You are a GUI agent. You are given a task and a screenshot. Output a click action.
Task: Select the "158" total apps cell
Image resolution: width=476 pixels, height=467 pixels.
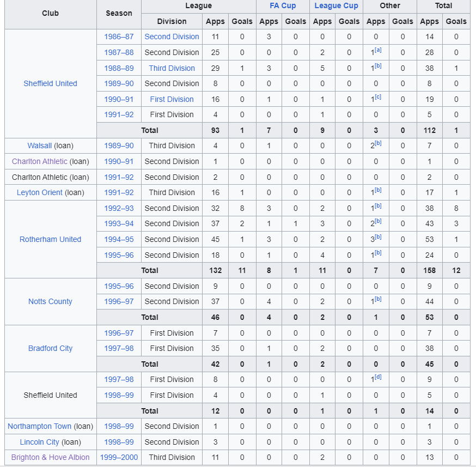(x=429, y=270)
